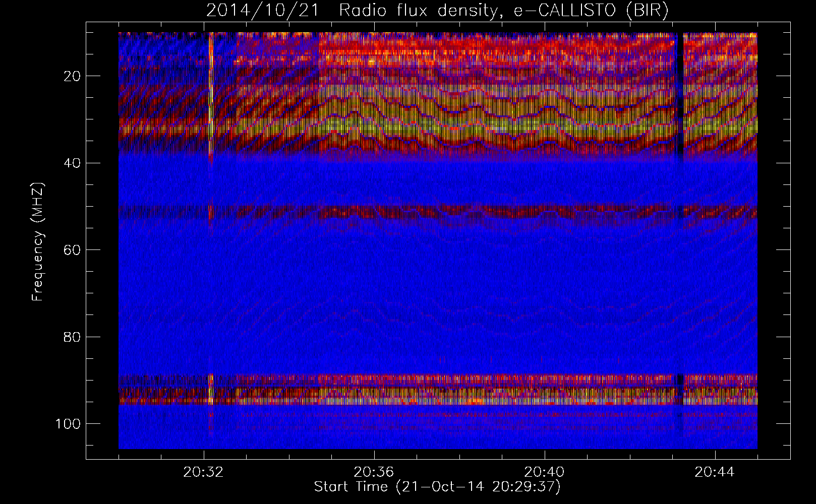Select the 20:32 time tick label
Screen dimensions: 816x504
pyautogui.click(x=203, y=472)
